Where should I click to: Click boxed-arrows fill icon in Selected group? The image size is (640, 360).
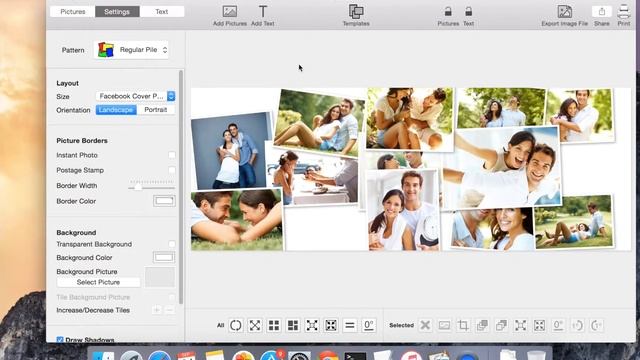tap(540, 325)
